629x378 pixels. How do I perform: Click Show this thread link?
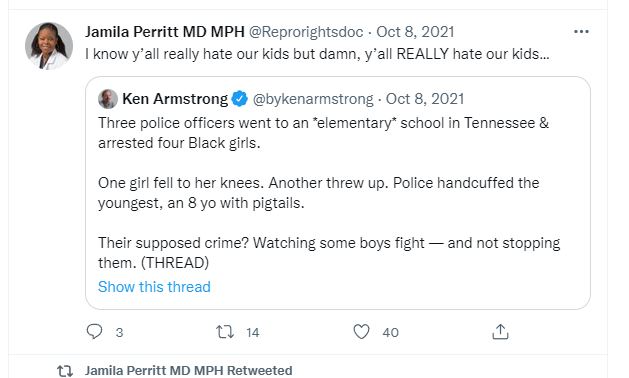(x=154, y=287)
